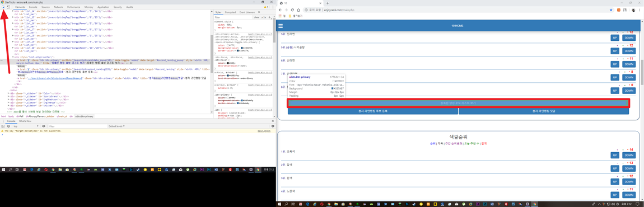This screenshot has width=644, height=207.
Task: Open the Performance tab
Action: (x=74, y=7)
